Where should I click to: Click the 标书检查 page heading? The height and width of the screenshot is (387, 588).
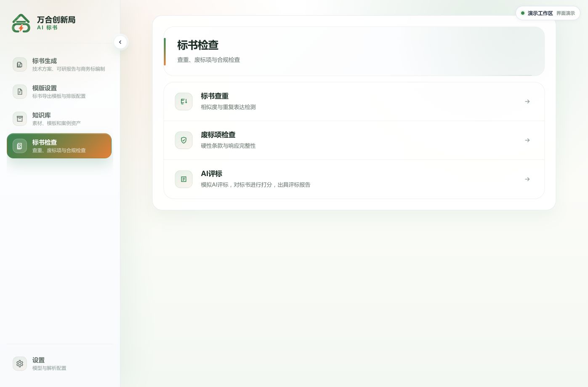(x=198, y=45)
